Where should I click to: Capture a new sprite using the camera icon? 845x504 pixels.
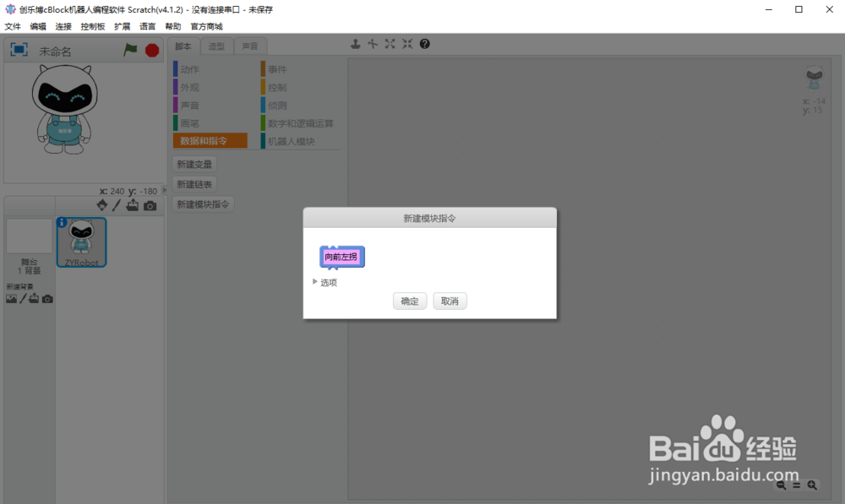[x=150, y=205]
